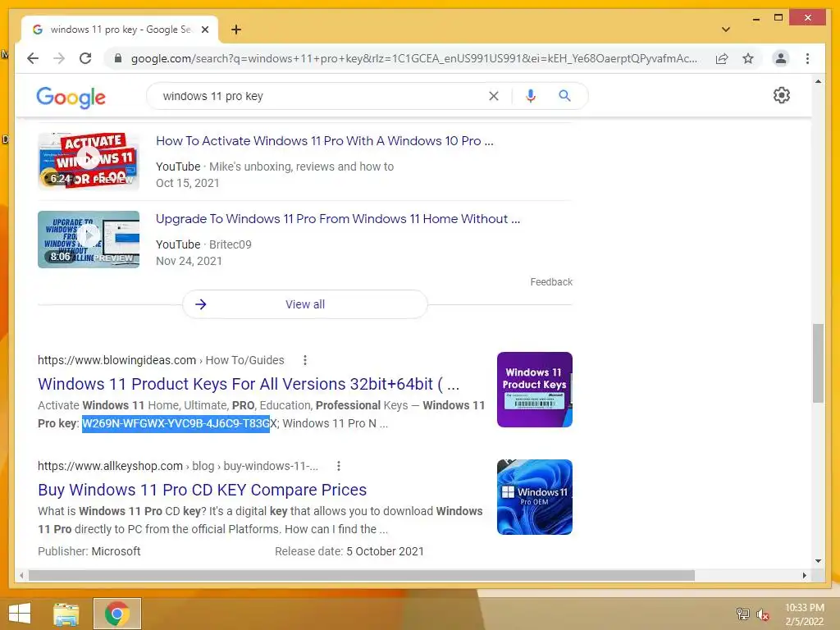
Task: Bookmark this page with the star icon
Action: [748, 58]
